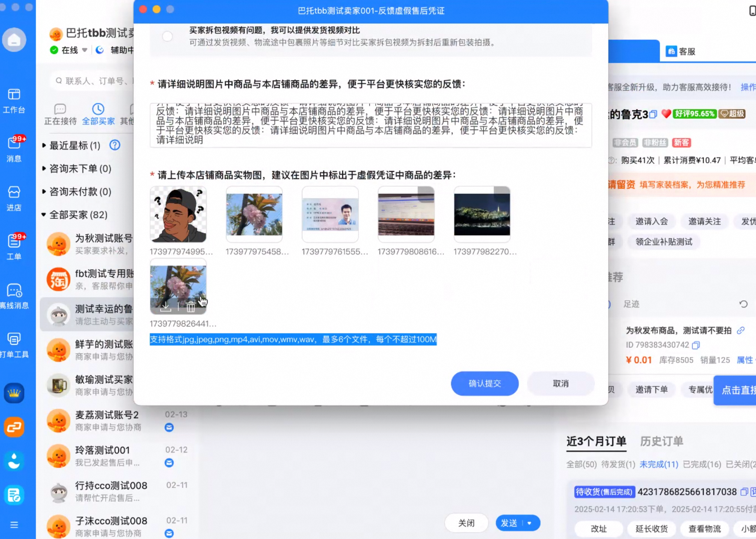Screen dimensions: 756x539
Task: Expand the 咨询未下单 (0) group
Action: (x=44, y=168)
